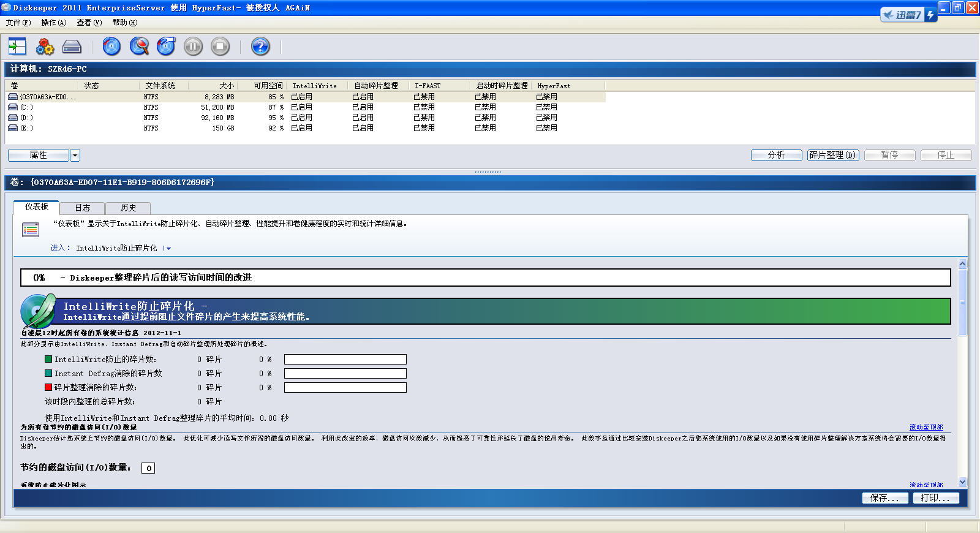This screenshot has height=533, width=980.
Task: Expand the IntelliWrite防止碎片化 jump dropdown
Action: [x=167, y=248]
